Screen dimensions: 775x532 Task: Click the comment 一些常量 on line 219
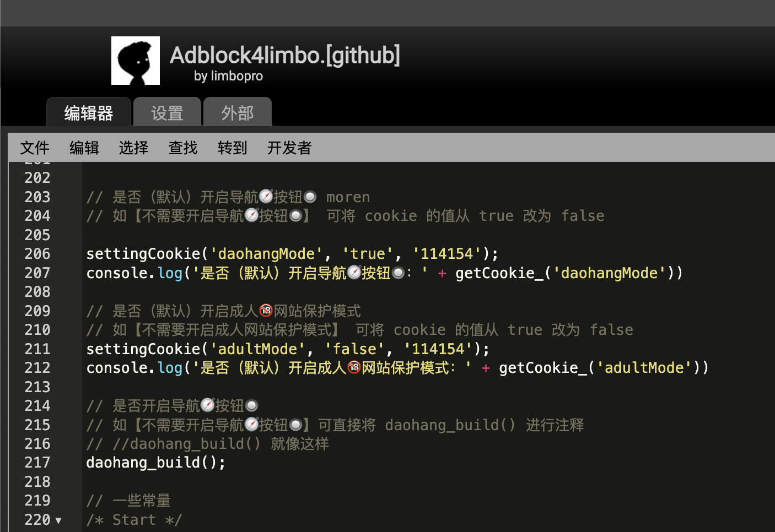[x=142, y=501]
